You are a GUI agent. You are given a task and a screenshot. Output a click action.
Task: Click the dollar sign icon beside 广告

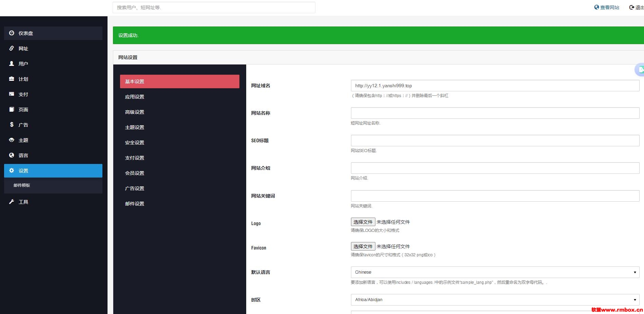point(12,125)
